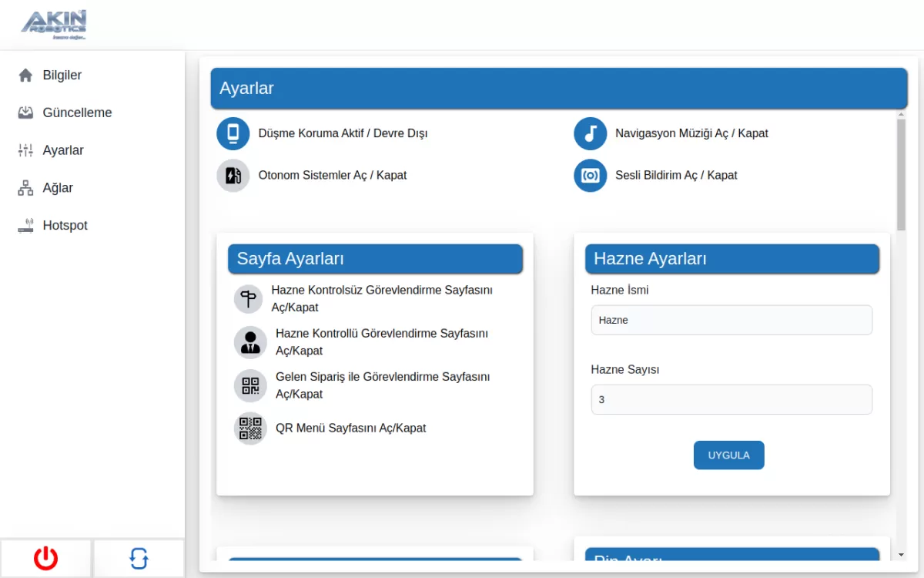924x578 pixels.
Task: Open Bilgiler from the sidebar
Action: point(62,76)
